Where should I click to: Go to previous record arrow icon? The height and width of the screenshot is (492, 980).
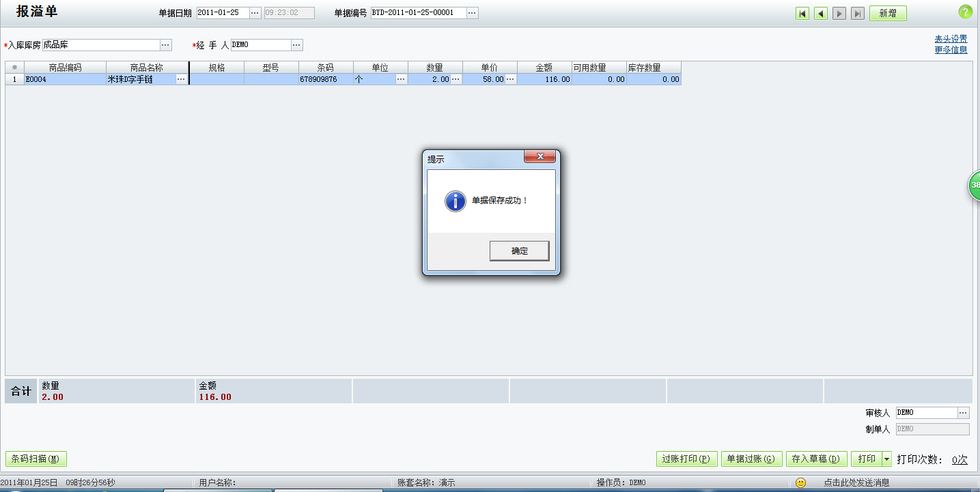point(821,14)
